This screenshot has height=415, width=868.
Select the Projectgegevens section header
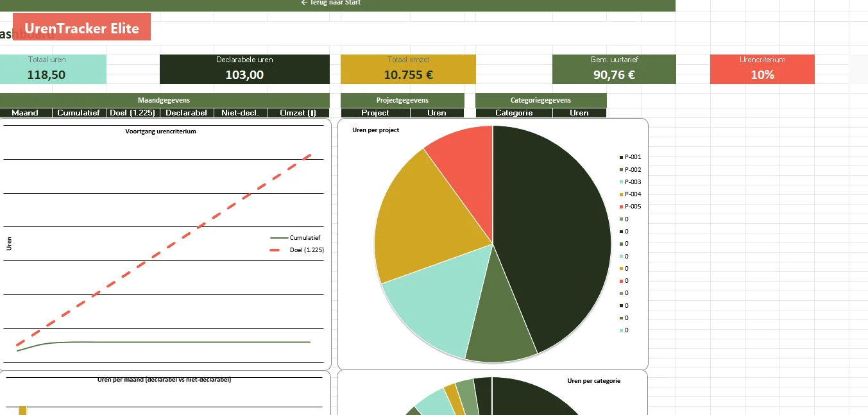(402, 100)
